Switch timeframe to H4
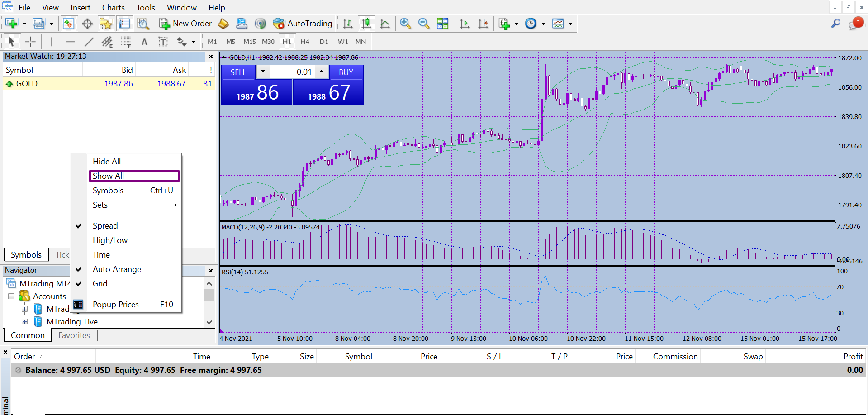This screenshot has width=868, height=415. 305,42
